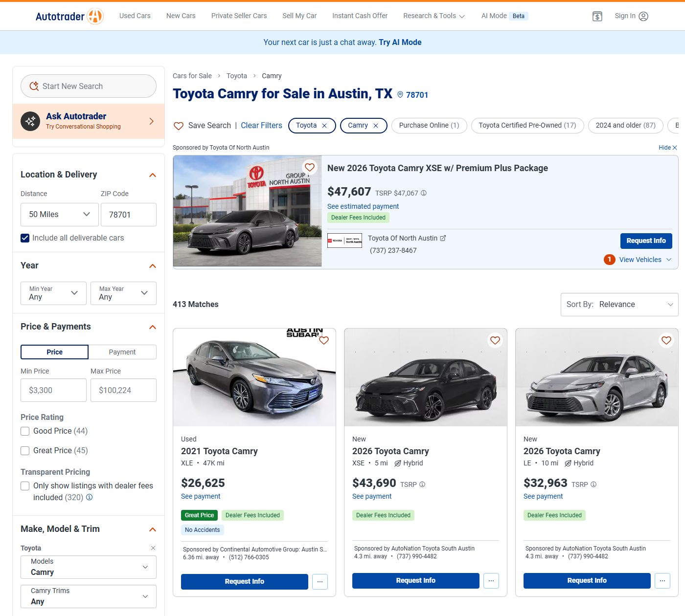
Task: Check the Good Price filter
Action: tap(25, 431)
